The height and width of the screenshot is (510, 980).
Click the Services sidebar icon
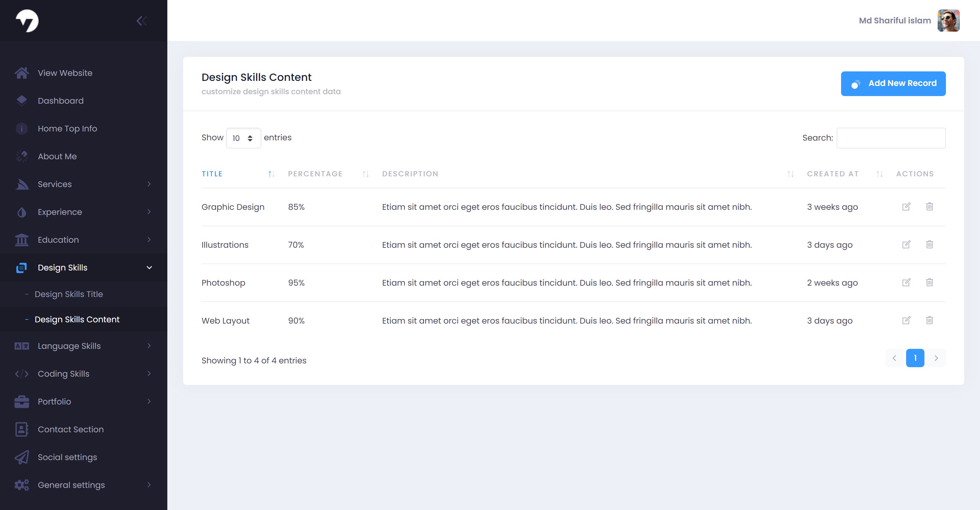[22, 184]
